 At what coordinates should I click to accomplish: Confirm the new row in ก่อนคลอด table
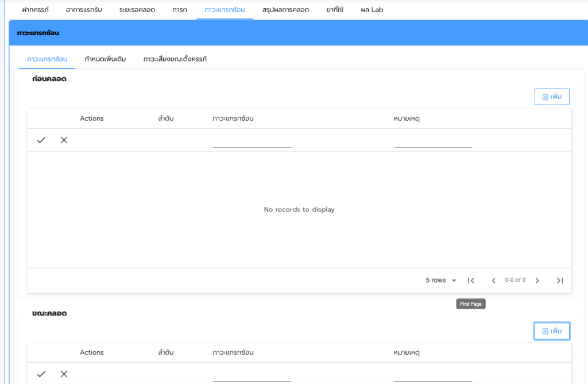(41, 140)
